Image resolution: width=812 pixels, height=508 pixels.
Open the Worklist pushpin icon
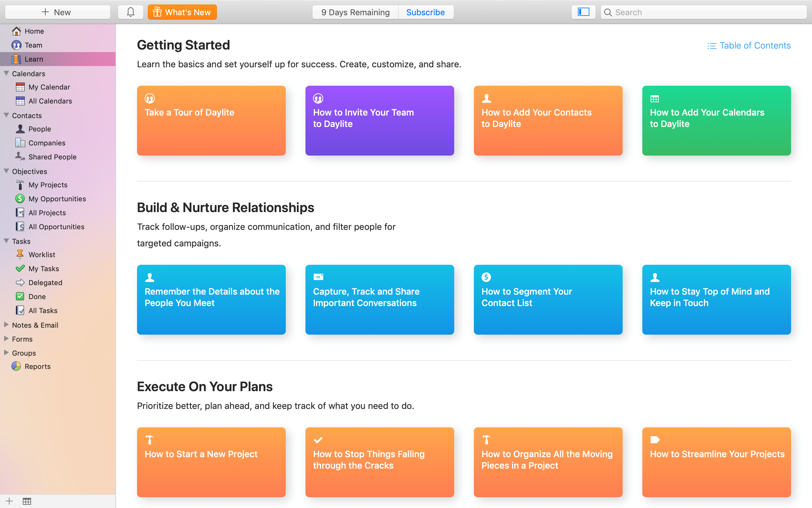[20, 254]
